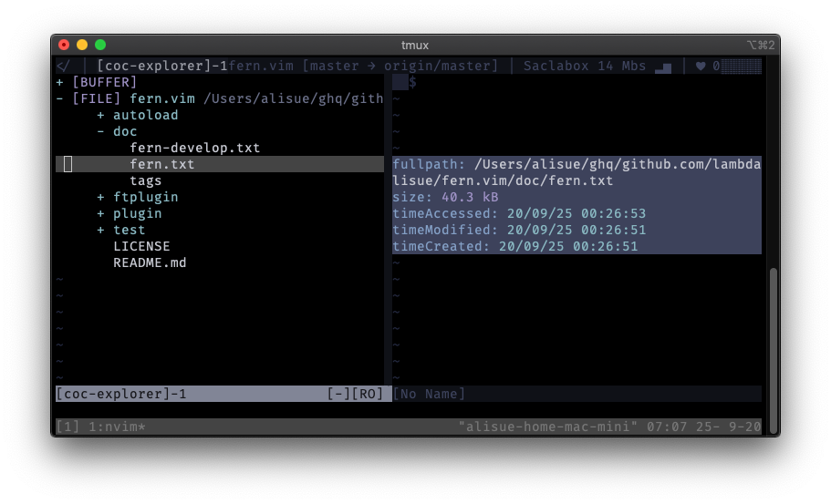Image resolution: width=831 pixels, height=504 pixels.
Task: Click the wifi signal bars icon
Action: click(663, 67)
